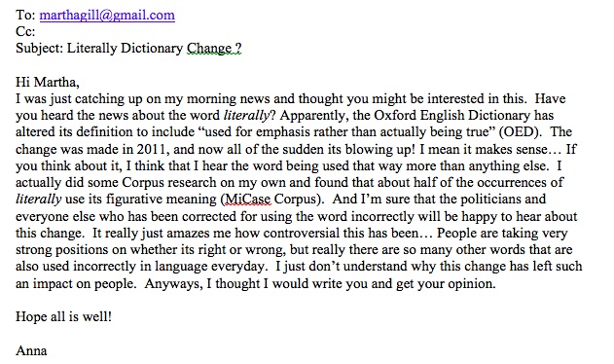Open the marthagill@gmail.com email link
Viewport: 614px width, 364px height.
point(107,15)
